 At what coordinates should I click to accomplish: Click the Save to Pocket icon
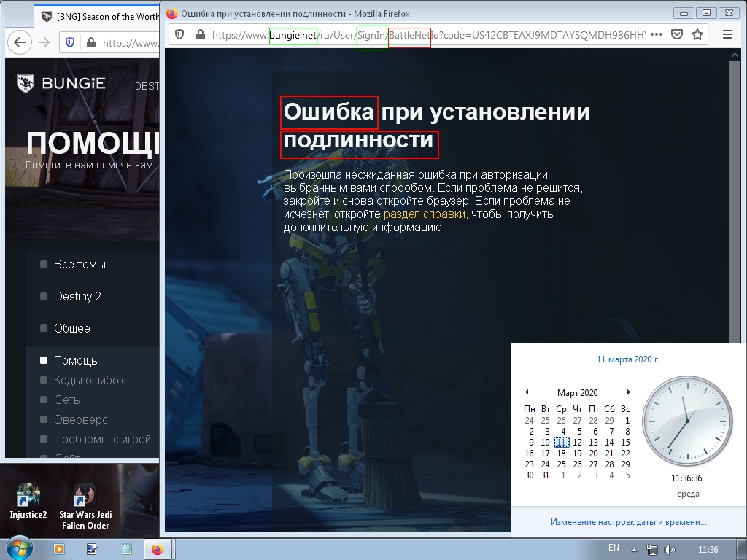point(676,34)
